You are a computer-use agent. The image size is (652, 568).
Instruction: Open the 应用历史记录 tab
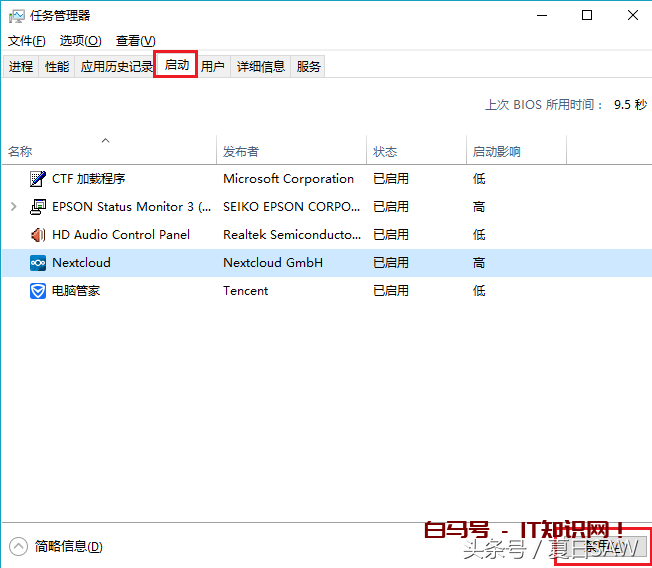(x=116, y=67)
